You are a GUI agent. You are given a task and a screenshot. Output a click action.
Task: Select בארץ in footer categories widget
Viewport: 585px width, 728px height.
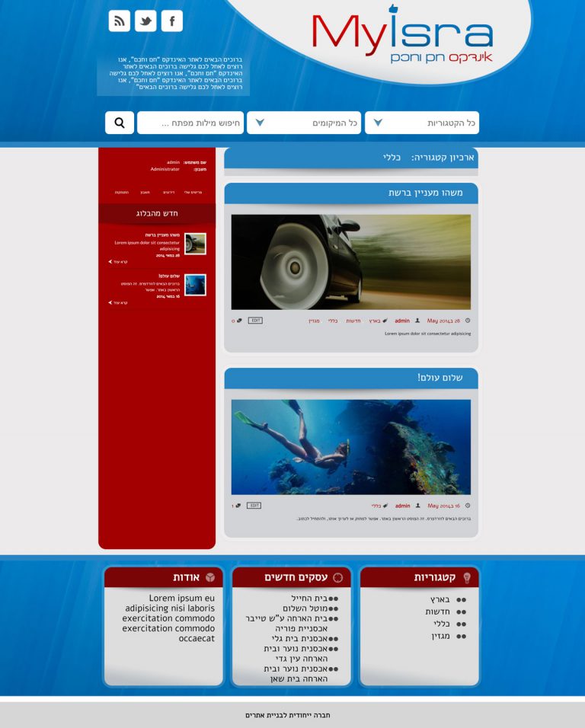pos(440,599)
